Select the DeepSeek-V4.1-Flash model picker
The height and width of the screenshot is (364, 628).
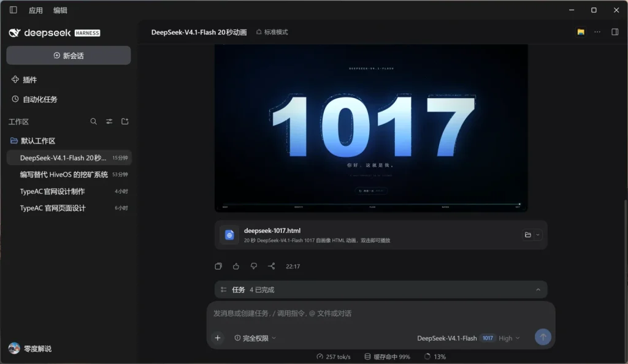pos(447,338)
